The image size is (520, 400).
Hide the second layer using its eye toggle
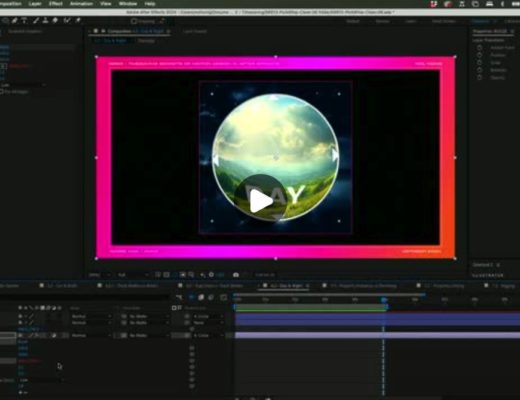(x=20, y=323)
